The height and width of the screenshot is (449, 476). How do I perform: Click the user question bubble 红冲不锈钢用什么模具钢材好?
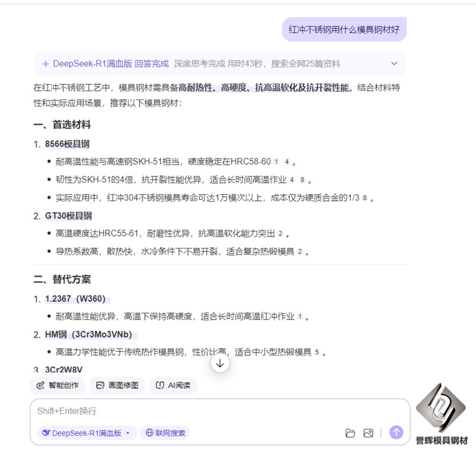(x=344, y=29)
